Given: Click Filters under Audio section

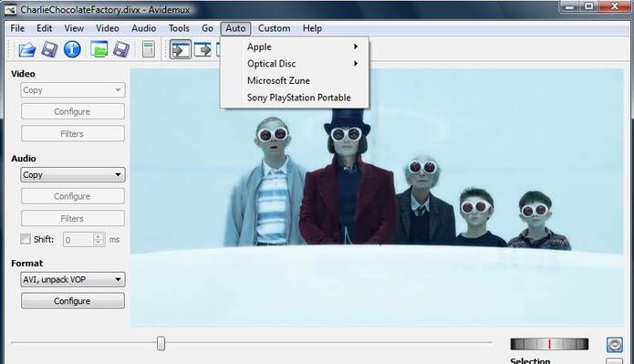Looking at the screenshot, I should [73, 218].
